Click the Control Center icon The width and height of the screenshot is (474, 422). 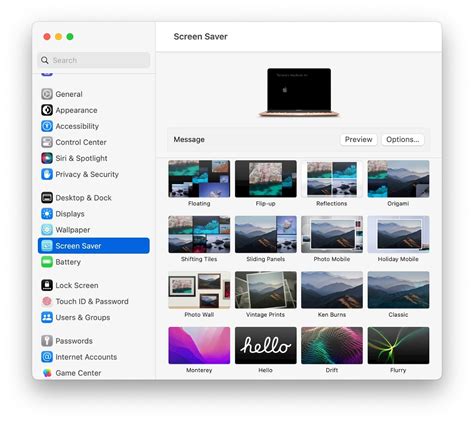(47, 142)
